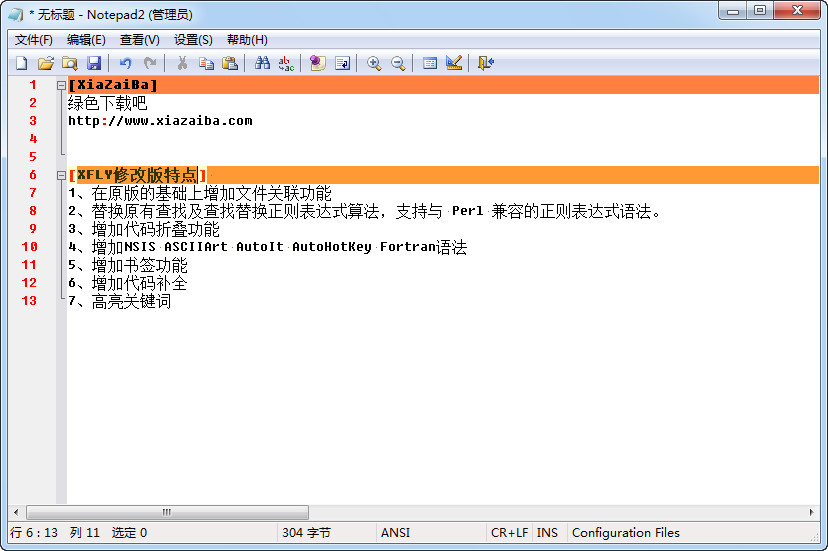Image resolution: width=828 pixels, height=551 pixels.
Task: Open syntax scheme selection icon
Action: pos(430,63)
